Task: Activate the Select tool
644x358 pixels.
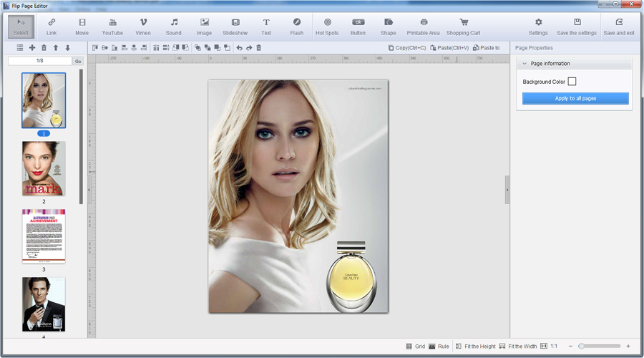Action: coord(21,26)
